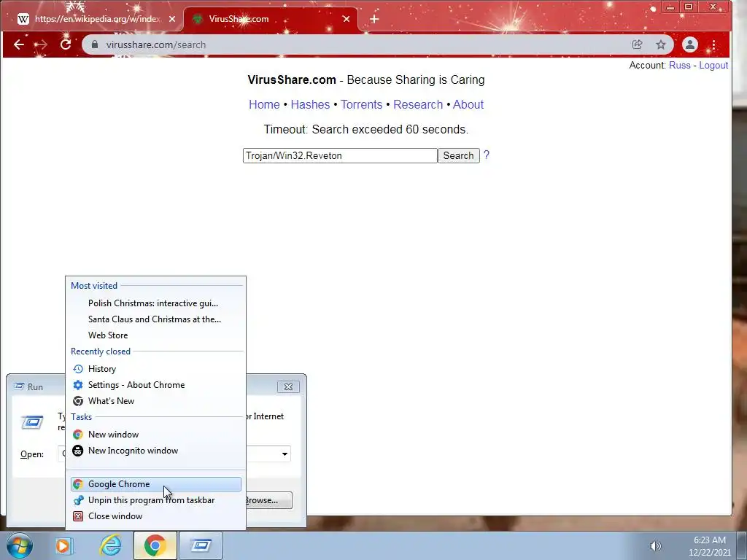Select Unpin this program from taskbar
This screenshot has width=747, height=560.
[156, 500]
